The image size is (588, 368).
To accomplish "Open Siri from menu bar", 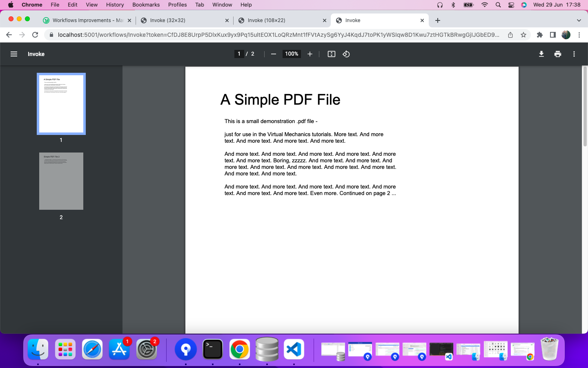I will tap(524, 5).
